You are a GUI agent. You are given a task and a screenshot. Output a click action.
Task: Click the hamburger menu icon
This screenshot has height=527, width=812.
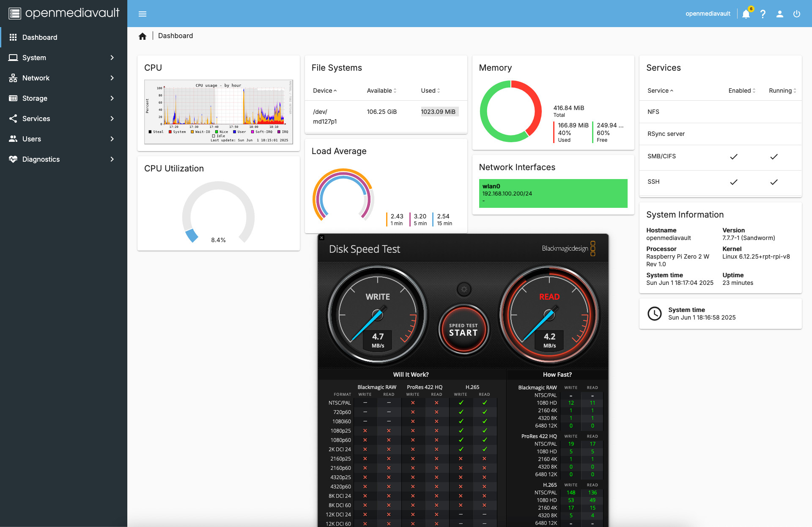143,14
